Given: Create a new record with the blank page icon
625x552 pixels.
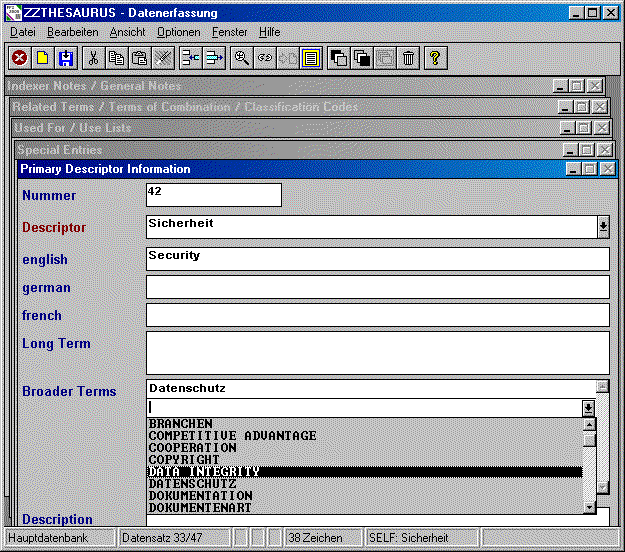Looking at the screenshot, I should (42, 58).
